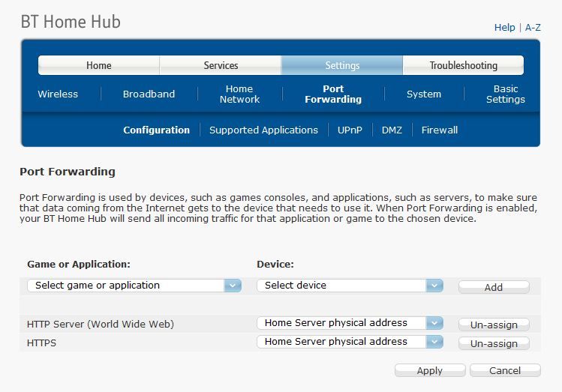Go to Wireless settings
Viewport: 562px width, 392px height.
pyautogui.click(x=58, y=94)
